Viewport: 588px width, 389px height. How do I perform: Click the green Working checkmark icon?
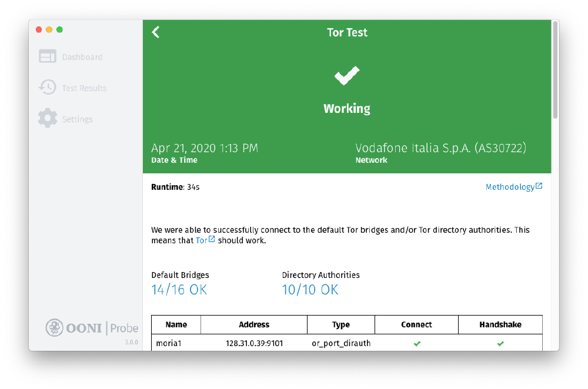[x=347, y=75]
